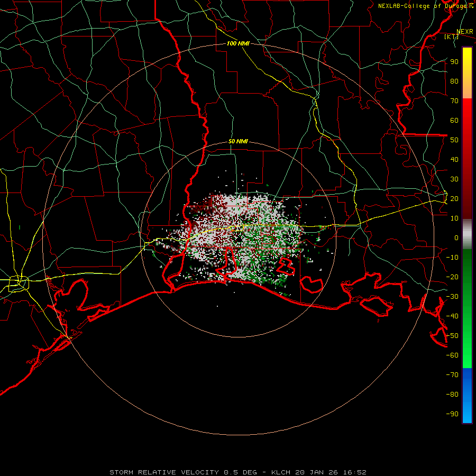476x476 pixels.
Task: Click the "0.5 DEG" elevation angle text
Action: pyautogui.click(x=241, y=472)
